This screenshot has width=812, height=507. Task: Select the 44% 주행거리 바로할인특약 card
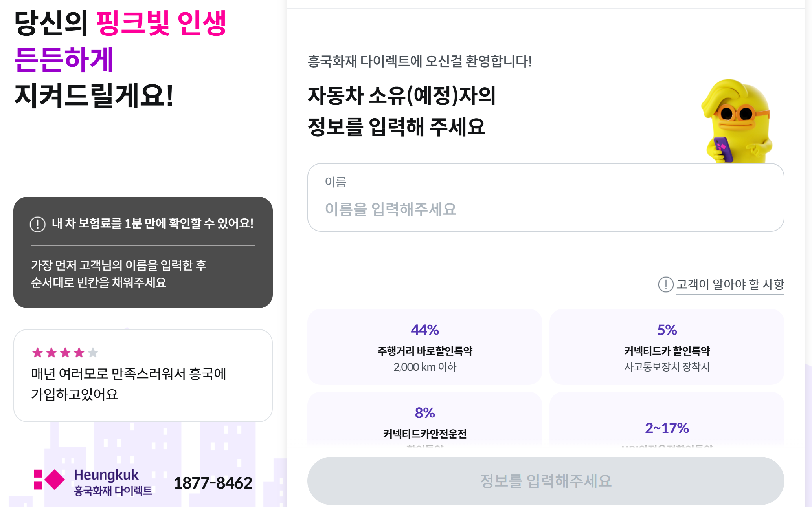coord(424,346)
